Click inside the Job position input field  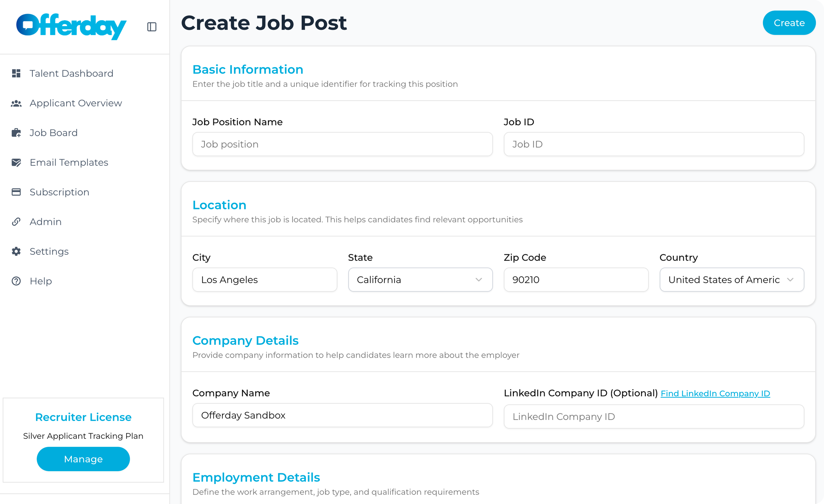point(342,144)
